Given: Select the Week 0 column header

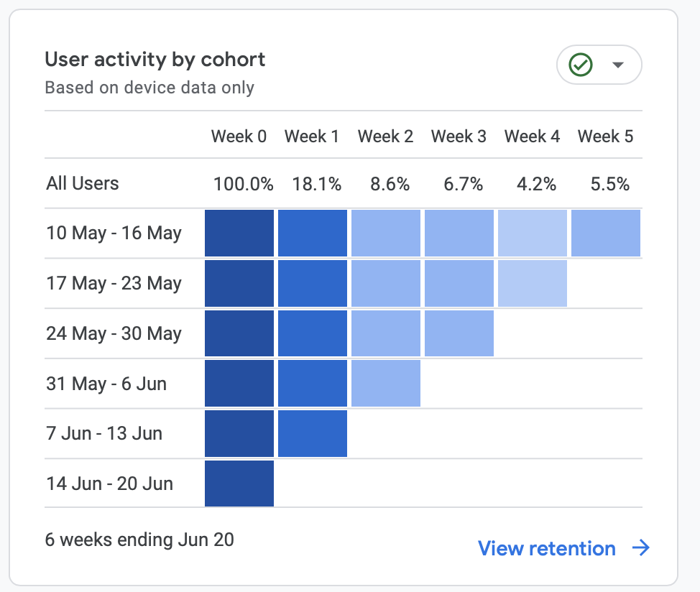Looking at the screenshot, I should point(239,136).
